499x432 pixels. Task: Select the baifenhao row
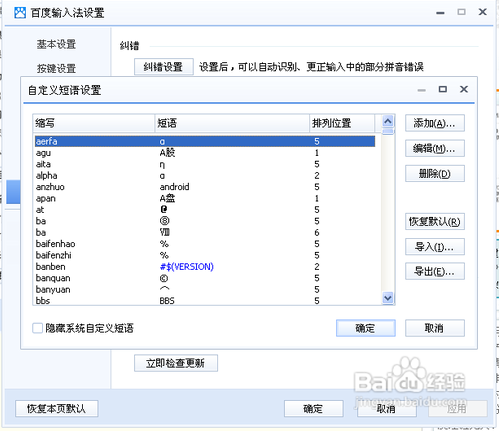205,244
